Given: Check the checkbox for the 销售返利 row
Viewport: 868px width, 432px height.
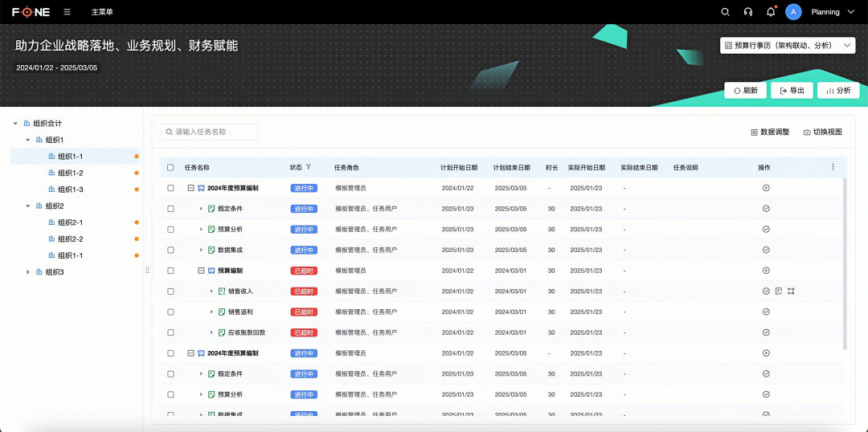Looking at the screenshot, I should click(x=170, y=312).
